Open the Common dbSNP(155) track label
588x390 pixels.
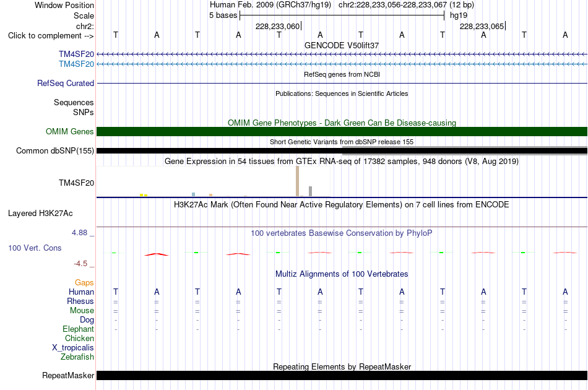54,151
